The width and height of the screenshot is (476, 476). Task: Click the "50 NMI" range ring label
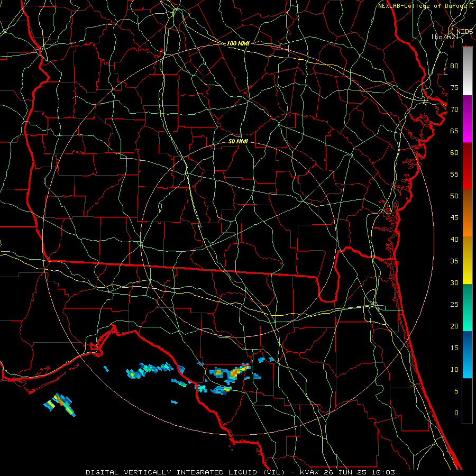[x=238, y=141]
